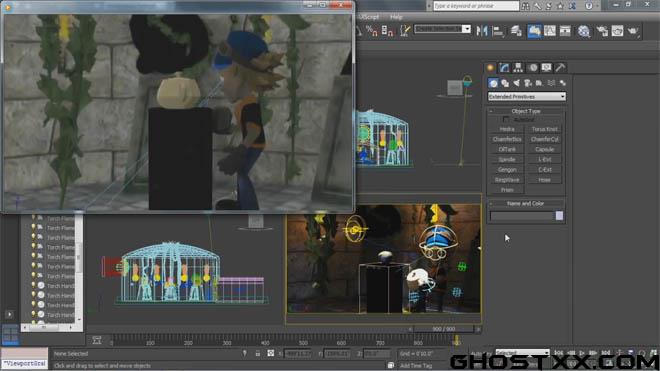Open the object color swatch
660x371 pixels.
tap(559, 216)
